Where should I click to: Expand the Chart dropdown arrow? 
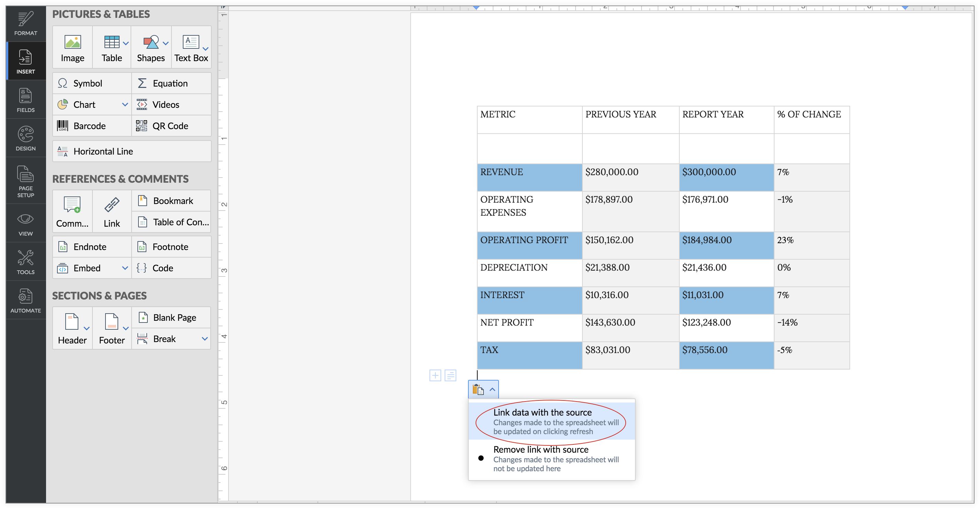tap(125, 104)
